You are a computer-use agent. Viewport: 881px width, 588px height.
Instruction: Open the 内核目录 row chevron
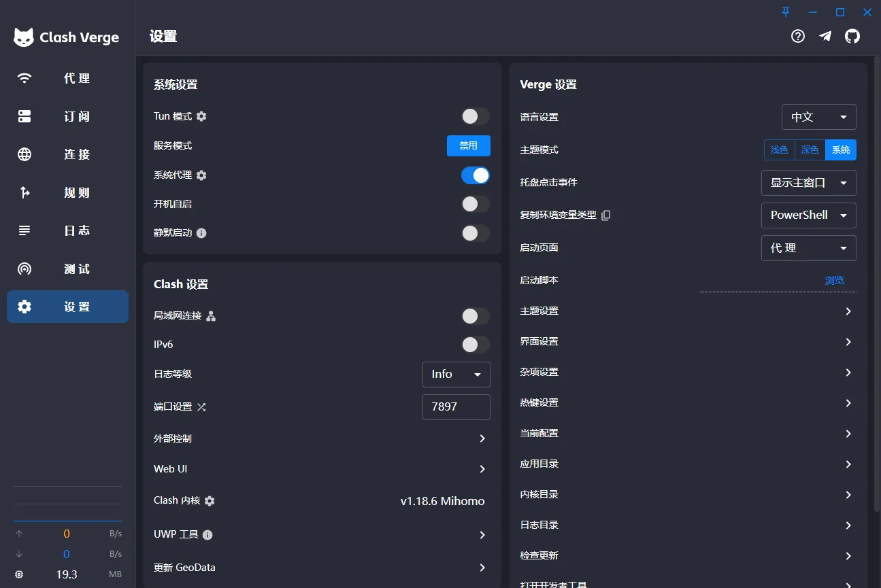coord(848,495)
